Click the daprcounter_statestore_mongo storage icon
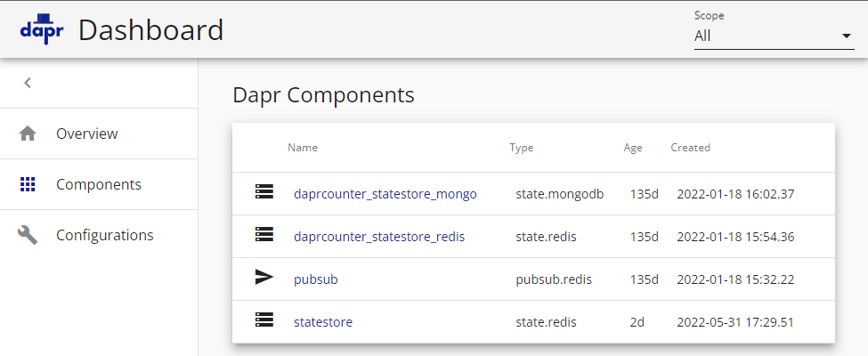 tap(264, 191)
